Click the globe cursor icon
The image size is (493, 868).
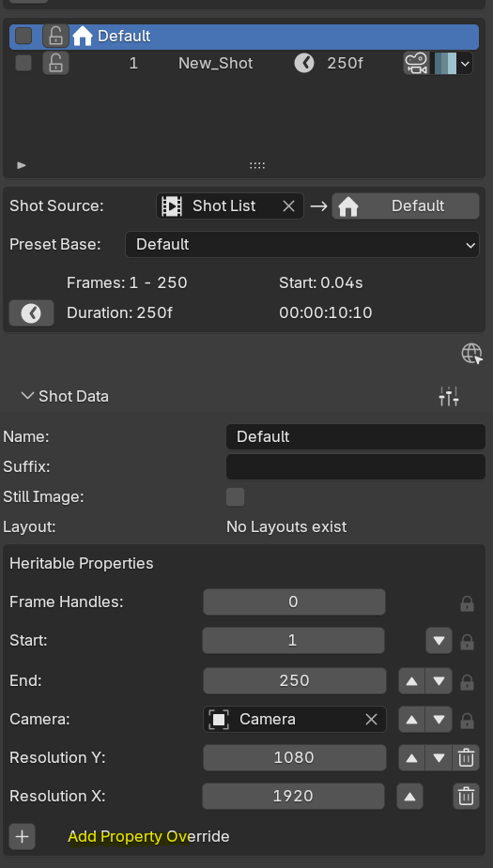coord(472,353)
